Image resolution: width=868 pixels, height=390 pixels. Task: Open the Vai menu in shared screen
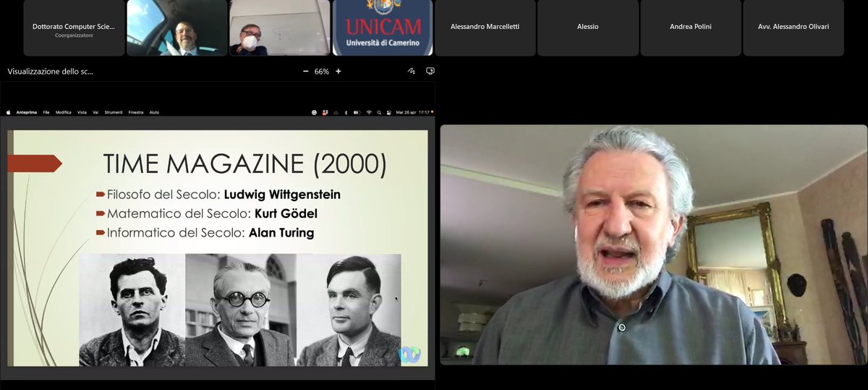(x=95, y=112)
